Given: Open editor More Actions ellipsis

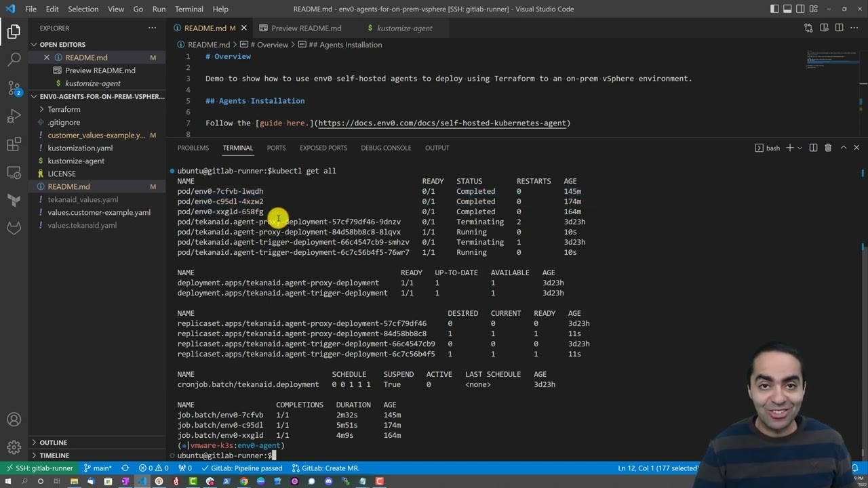Looking at the screenshot, I should pyautogui.click(x=855, y=28).
